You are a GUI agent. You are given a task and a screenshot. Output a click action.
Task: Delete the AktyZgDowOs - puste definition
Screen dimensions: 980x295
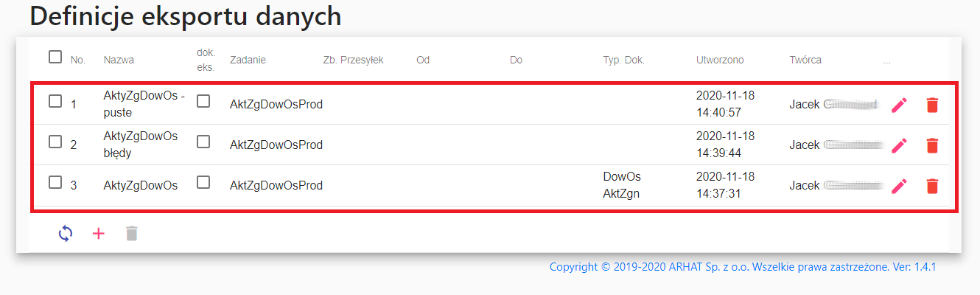pyautogui.click(x=932, y=105)
